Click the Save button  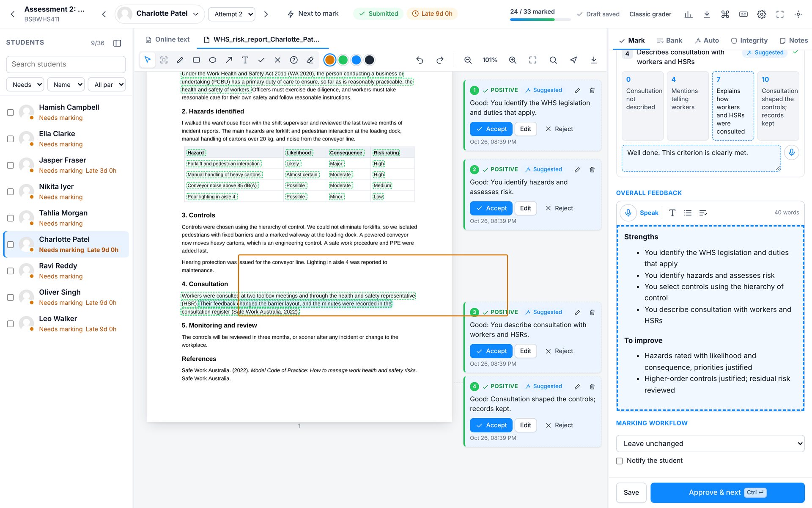tap(631, 492)
